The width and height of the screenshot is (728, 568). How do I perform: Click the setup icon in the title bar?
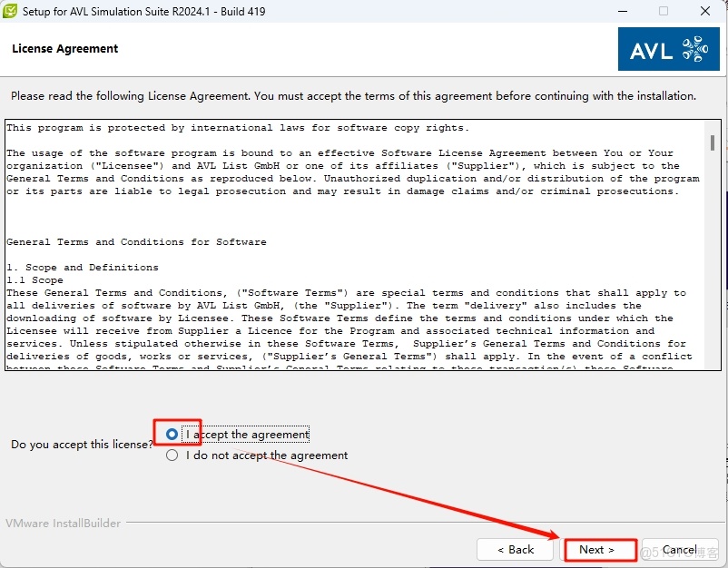click(x=11, y=11)
